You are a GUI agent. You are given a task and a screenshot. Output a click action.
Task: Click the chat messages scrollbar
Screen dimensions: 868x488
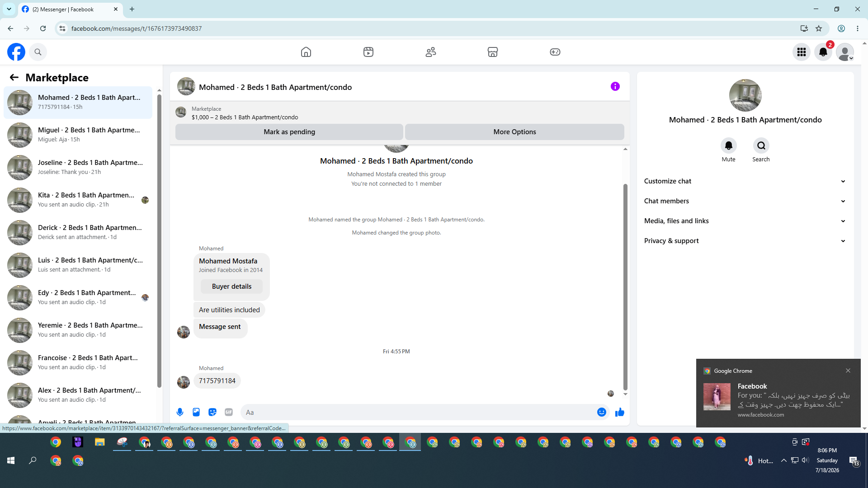coord(625,287)
